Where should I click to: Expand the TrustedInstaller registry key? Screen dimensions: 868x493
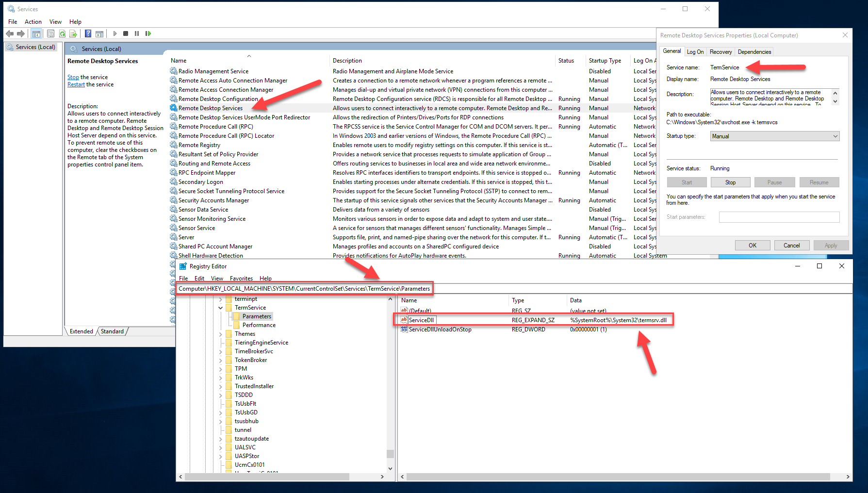(x=220, y=386)
